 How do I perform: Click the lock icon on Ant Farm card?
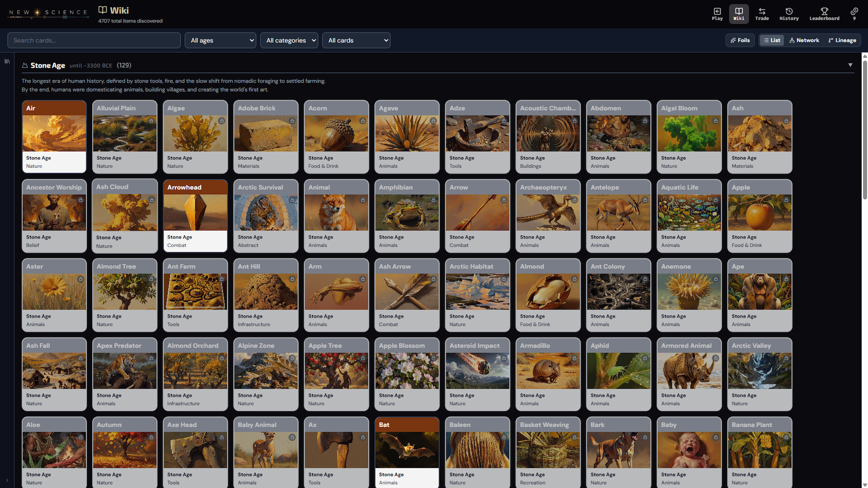pos(222,279)
